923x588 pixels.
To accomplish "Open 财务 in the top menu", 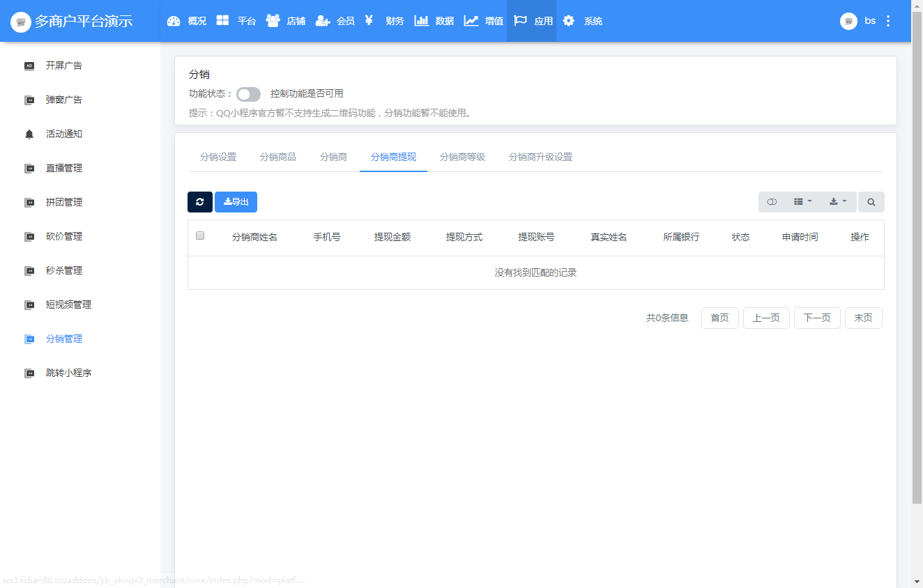I will 395,21.
